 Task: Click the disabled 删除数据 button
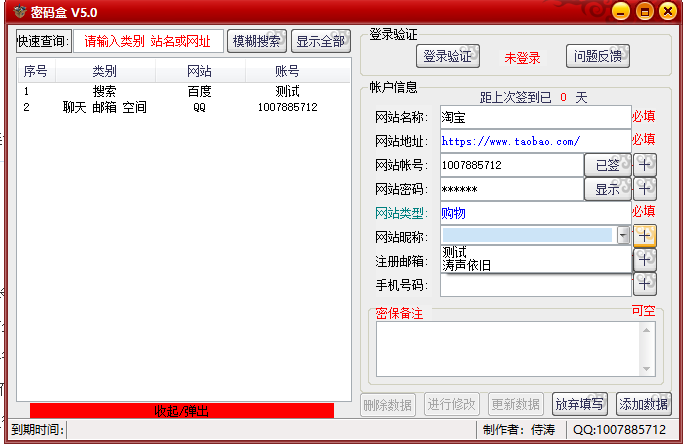[x=388, y=405]
